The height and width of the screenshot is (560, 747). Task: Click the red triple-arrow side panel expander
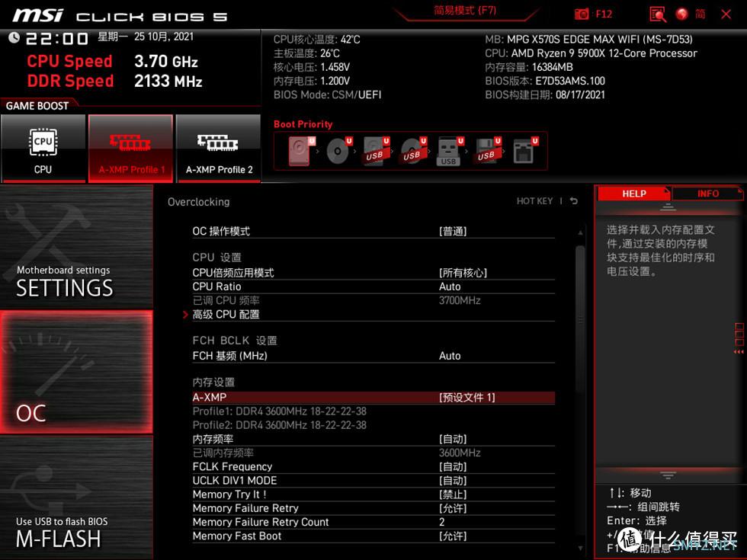(x=739, y=352)
